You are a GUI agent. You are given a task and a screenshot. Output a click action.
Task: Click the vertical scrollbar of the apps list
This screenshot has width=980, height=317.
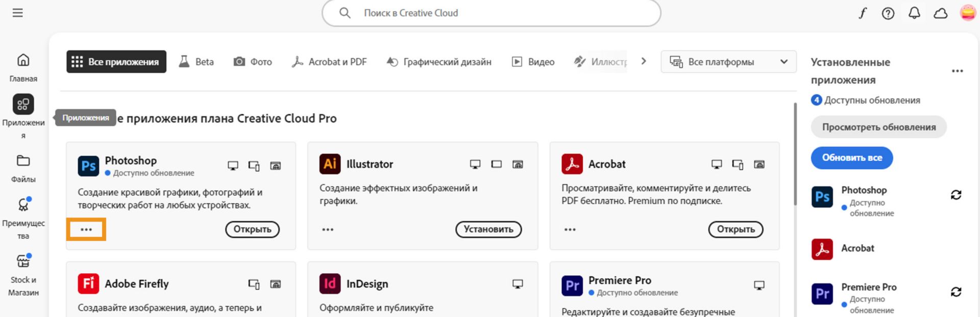coord(795,154)
